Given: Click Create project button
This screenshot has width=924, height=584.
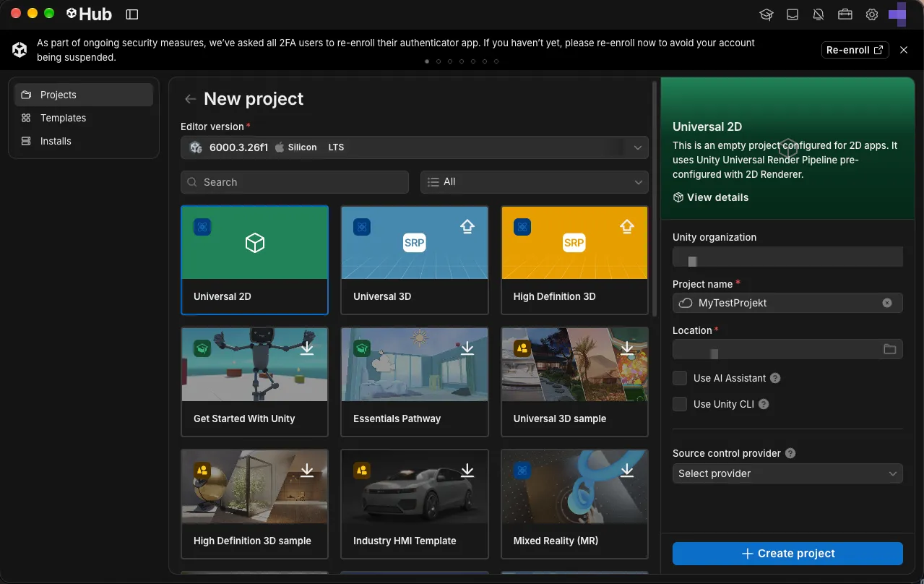Looking at the screenshot, I should (787, 554).
